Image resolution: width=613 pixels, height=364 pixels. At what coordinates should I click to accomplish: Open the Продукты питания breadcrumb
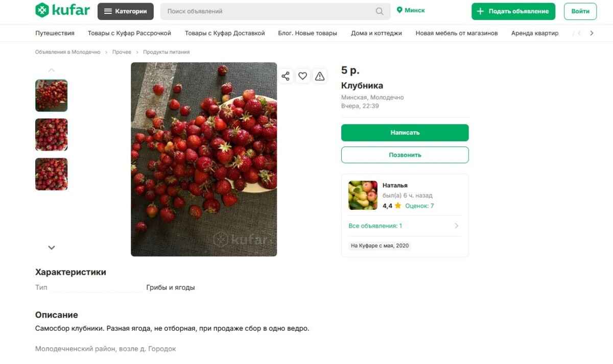166,52
